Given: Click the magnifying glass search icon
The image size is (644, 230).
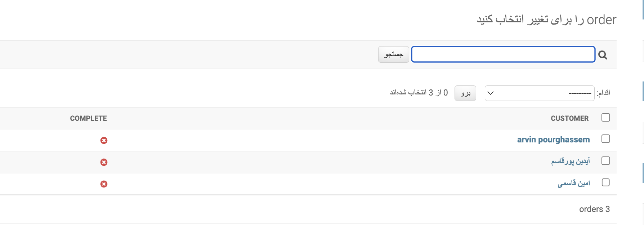Looking at the screenshot, I should tap(603, 55).
